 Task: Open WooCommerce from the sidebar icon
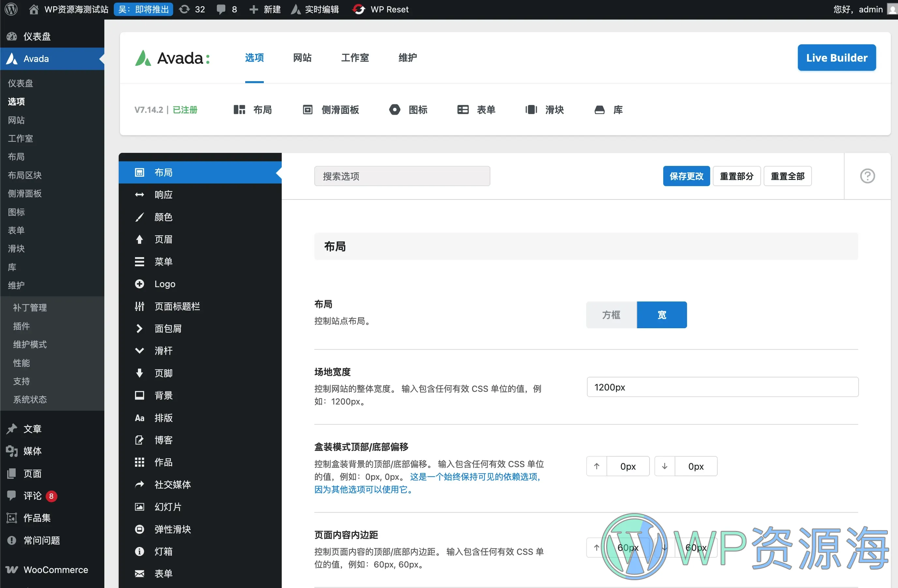point(12,569)
